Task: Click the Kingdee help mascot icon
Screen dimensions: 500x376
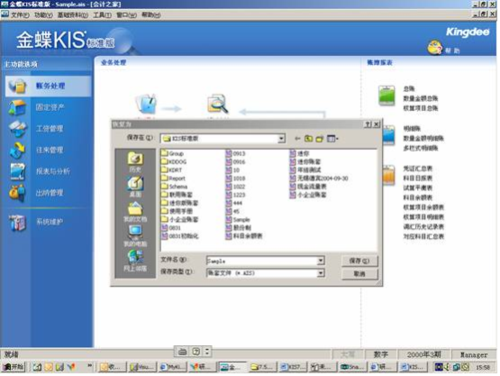Action: point(435,48)
